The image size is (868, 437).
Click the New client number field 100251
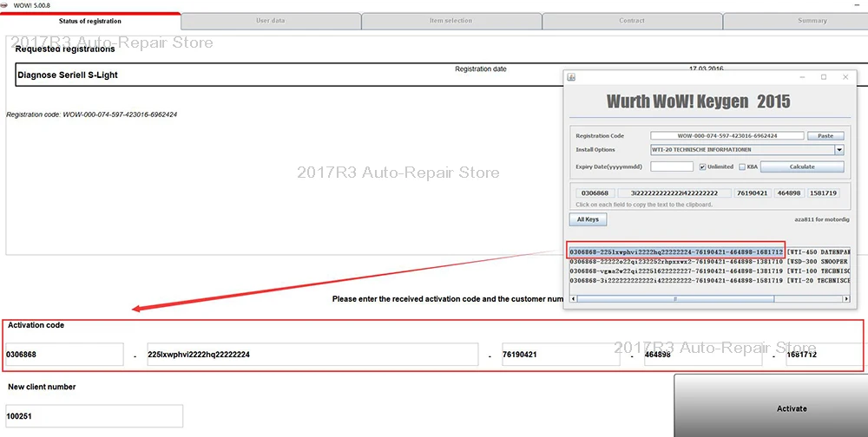point(94,416)
